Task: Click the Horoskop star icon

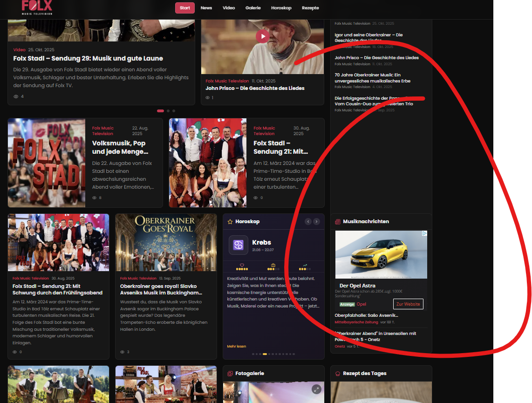Action: click(230, 221)
